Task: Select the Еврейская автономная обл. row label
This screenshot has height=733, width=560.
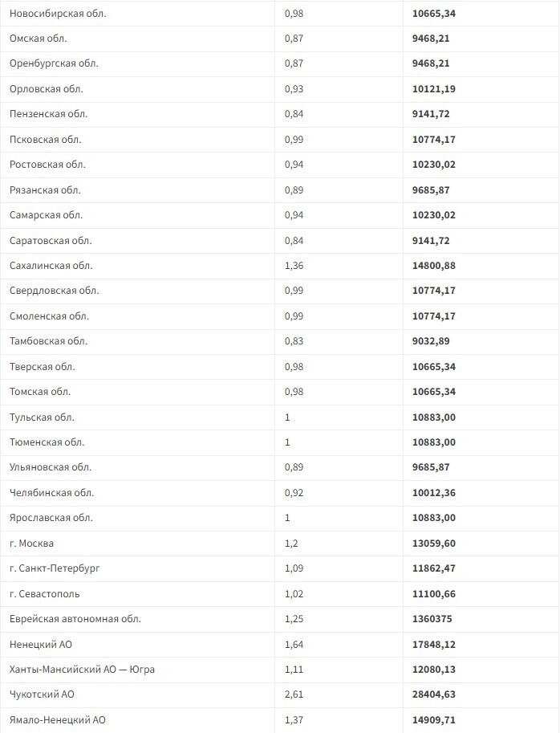Action: (x=75, y=619)
